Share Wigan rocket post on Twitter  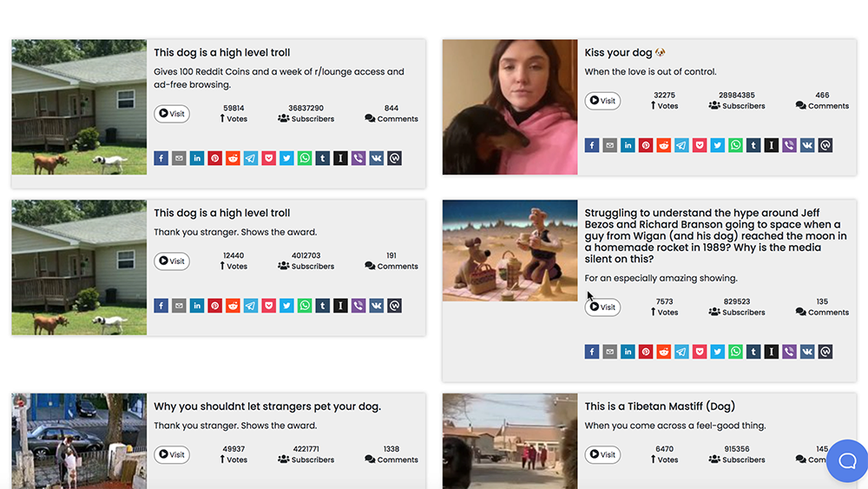(x=717, y=352)
